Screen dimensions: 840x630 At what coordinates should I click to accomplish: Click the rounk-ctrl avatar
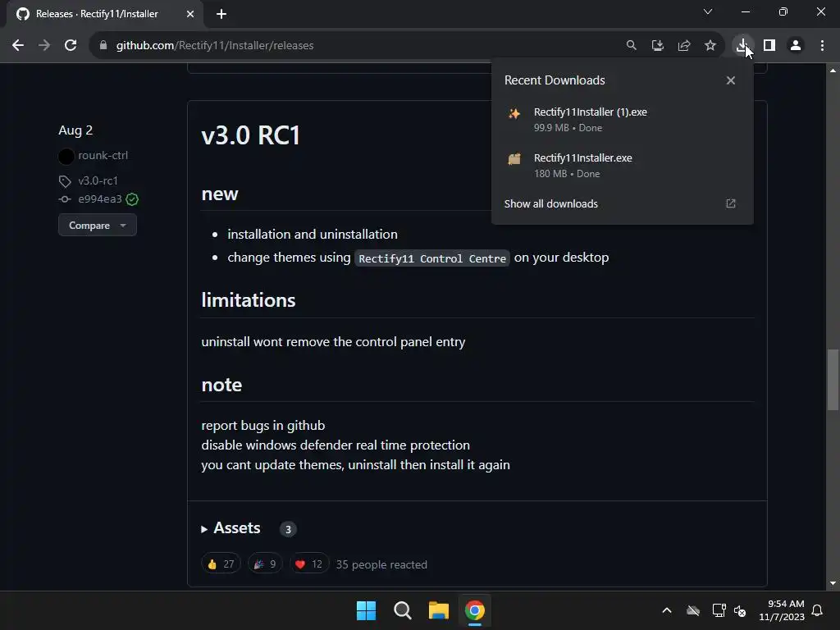[66, 156]
